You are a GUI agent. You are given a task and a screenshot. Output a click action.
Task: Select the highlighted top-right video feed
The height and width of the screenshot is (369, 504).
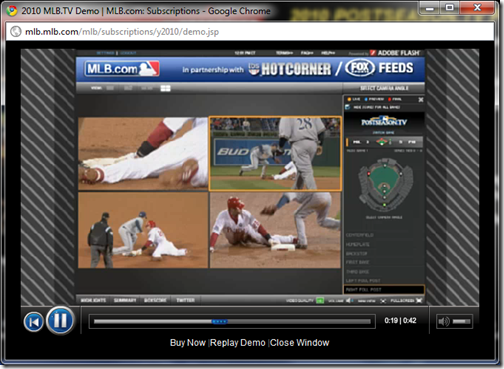pos(275,153)
